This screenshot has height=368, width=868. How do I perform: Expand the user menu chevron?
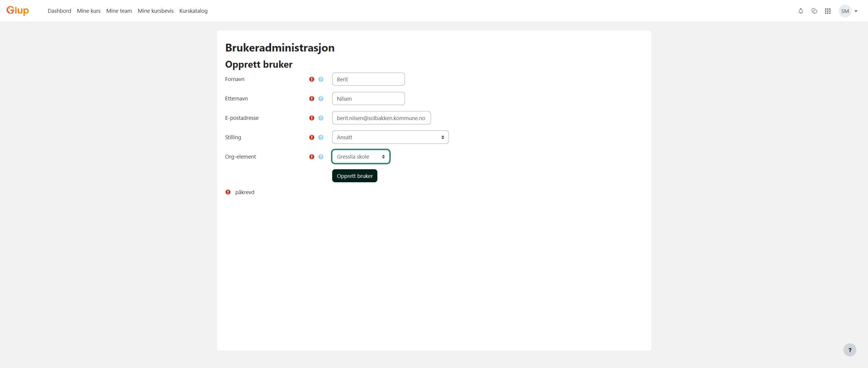coord(856,11)
